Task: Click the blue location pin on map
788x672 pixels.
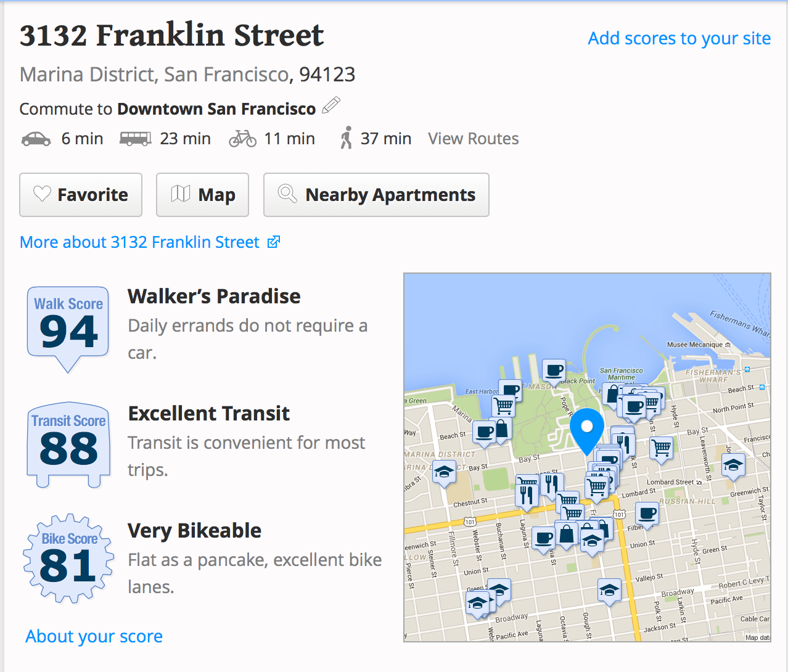Action: tap(587, 431)
